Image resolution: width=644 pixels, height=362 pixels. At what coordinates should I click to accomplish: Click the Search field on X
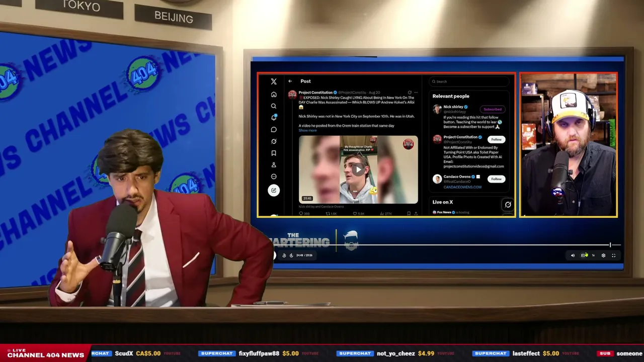click(469, 81)
